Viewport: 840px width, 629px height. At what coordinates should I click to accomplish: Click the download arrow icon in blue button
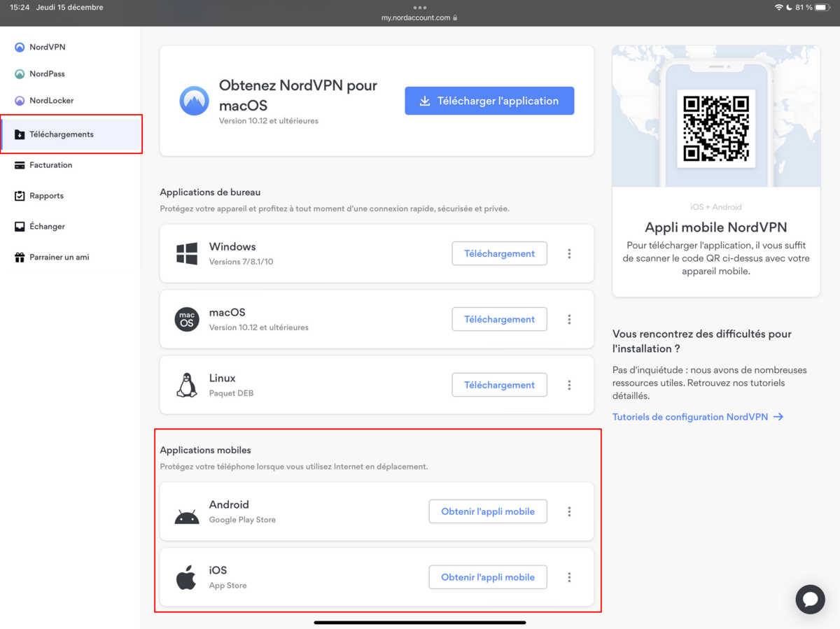point(425,101)
